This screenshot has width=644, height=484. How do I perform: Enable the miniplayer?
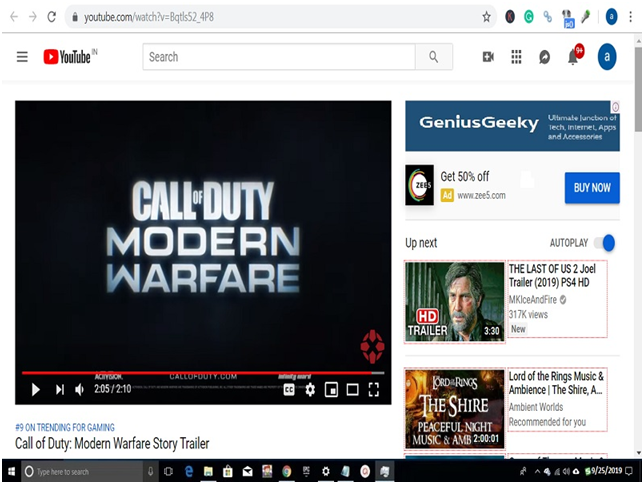tap(331, 389)
